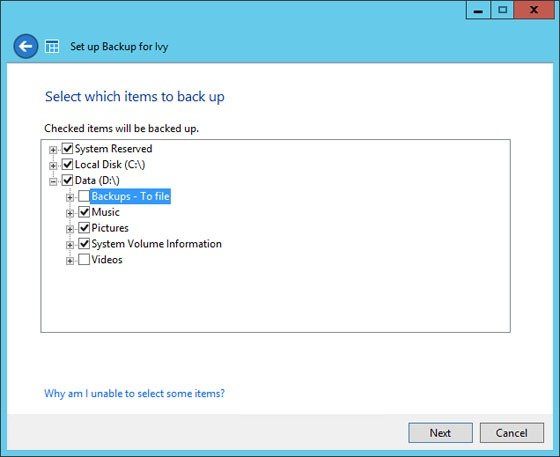Expand the Videos folder node
Viewport: 560px width, 457px height.
pos(70,261)
